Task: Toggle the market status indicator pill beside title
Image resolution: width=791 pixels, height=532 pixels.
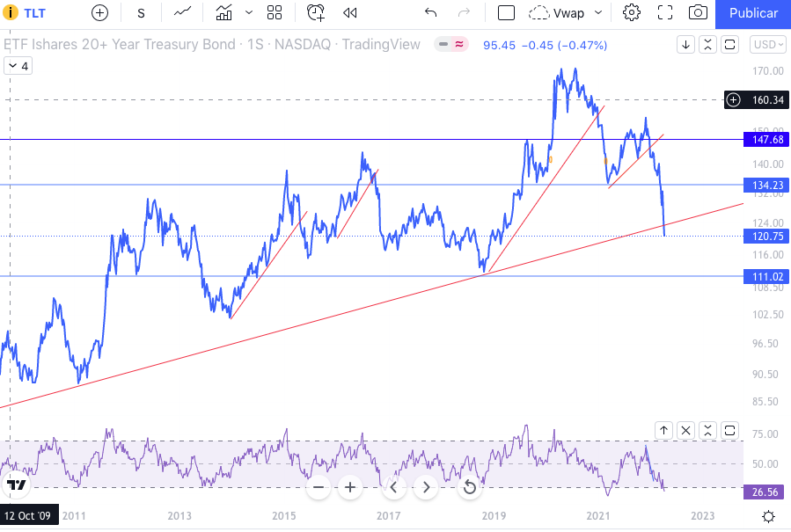Action: click(x=452, y=45)
